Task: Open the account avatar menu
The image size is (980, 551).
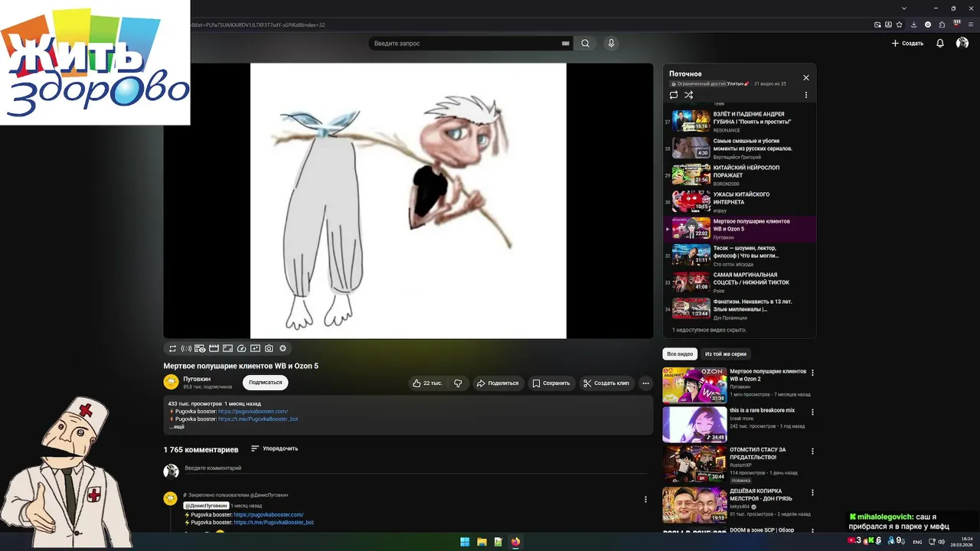Action: (x=962, y=44)
